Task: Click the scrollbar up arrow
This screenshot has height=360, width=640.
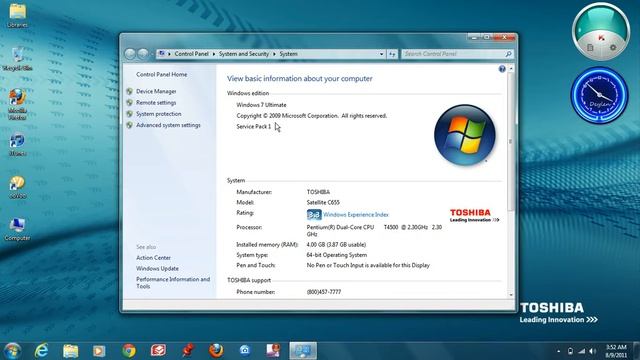Action: (x=511, y=69)
